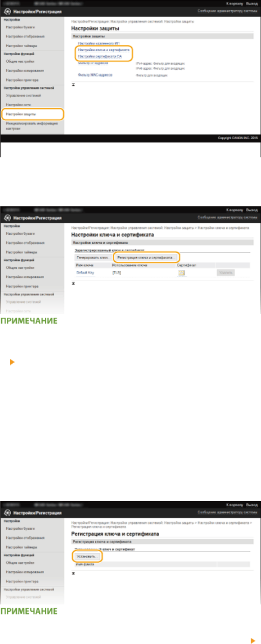Open К порталу on Регистрация ключа и сертификата page

pyautogui.click(x=234, y=506)
